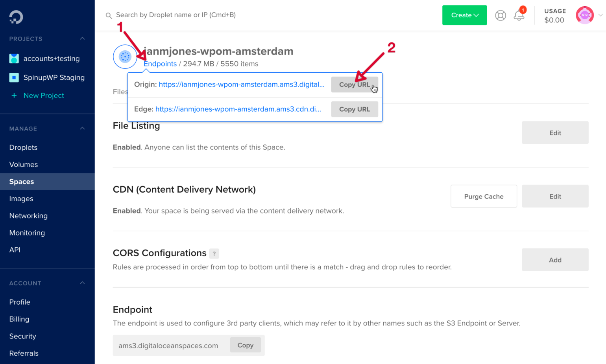Open the Endpoints dropdown link

tap(160, 64)
